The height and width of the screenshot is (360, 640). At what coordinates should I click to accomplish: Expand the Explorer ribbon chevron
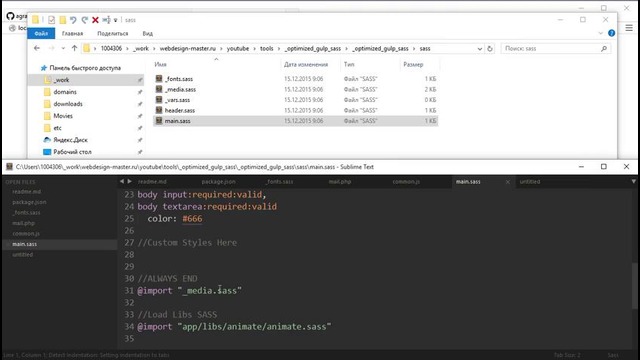click(x=600, y=33)
